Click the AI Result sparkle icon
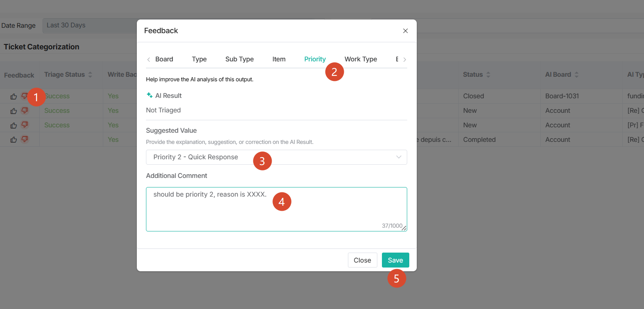 150,95
